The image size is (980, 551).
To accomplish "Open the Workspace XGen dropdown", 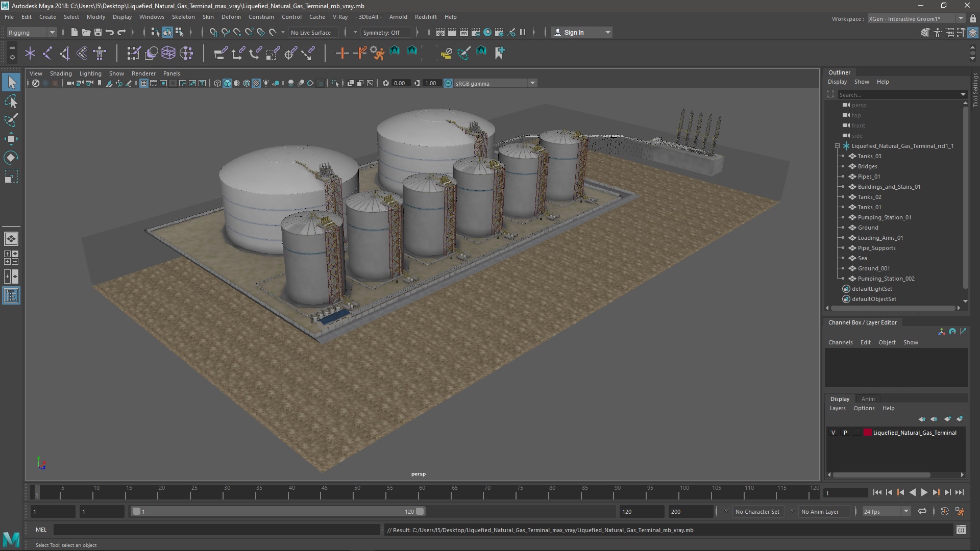I will pyautogui.click(x=916, y=19).
